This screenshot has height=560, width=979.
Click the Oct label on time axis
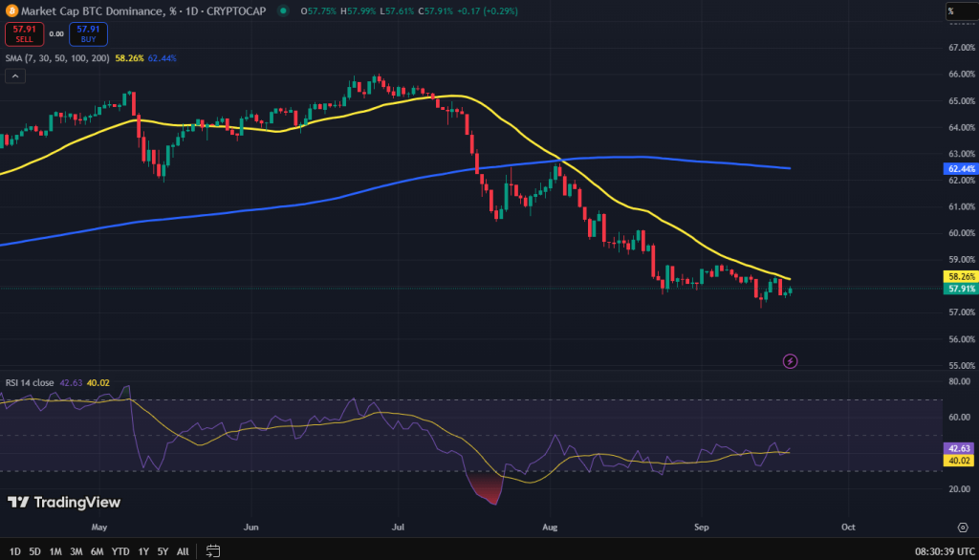(x=848, y=527)
